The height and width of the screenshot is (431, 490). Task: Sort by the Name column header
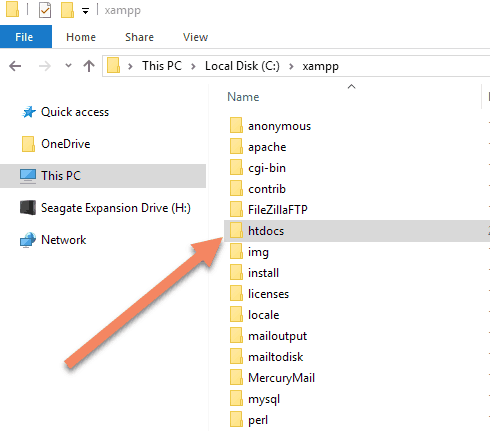[x=243, y=97]
